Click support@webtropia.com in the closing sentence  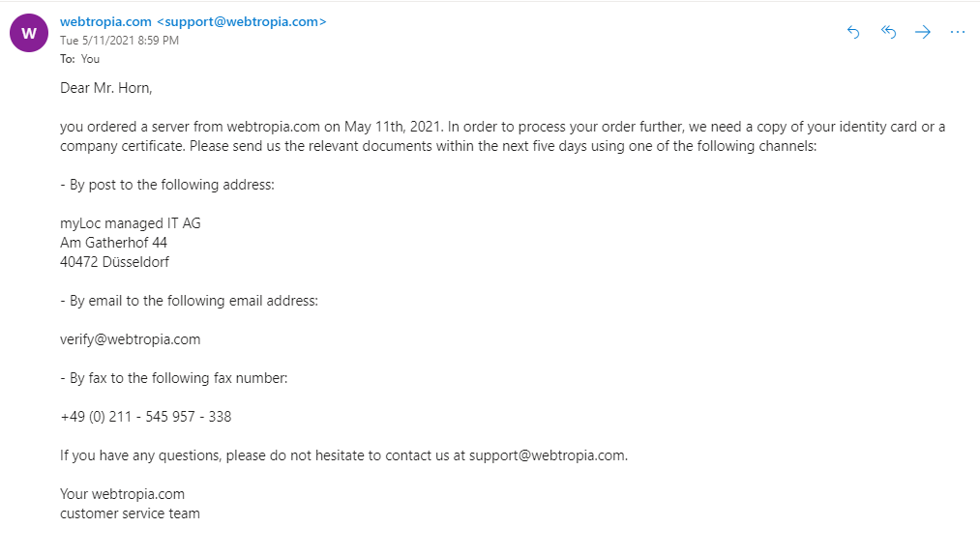(x=547, y=455)
